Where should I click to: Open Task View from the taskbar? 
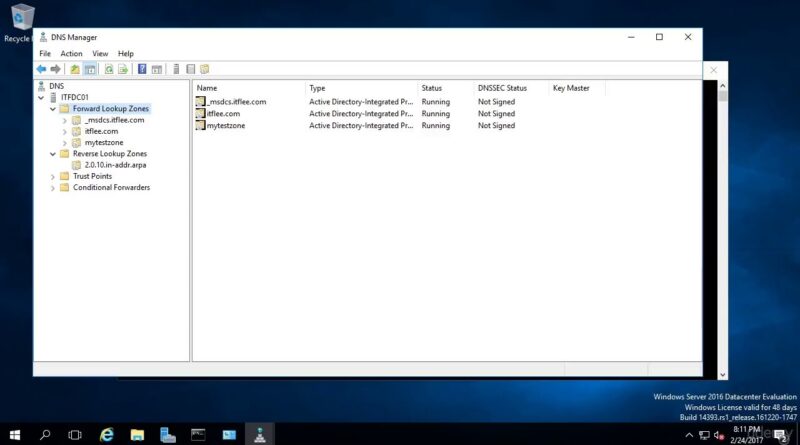75,435
